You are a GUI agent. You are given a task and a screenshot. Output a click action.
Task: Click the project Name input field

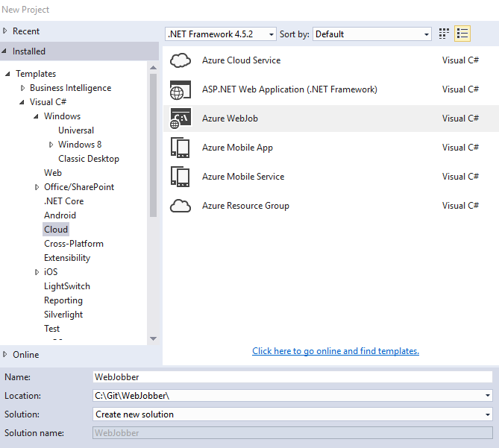pyautogui.click(x=292, y=377)
